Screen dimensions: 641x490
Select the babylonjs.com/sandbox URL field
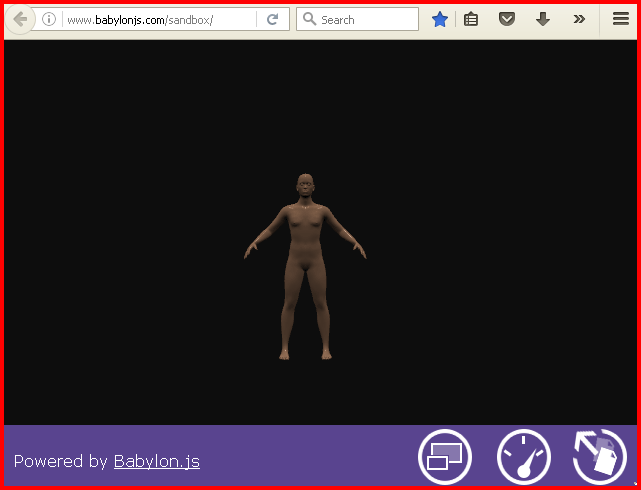(x=159, y=20)
